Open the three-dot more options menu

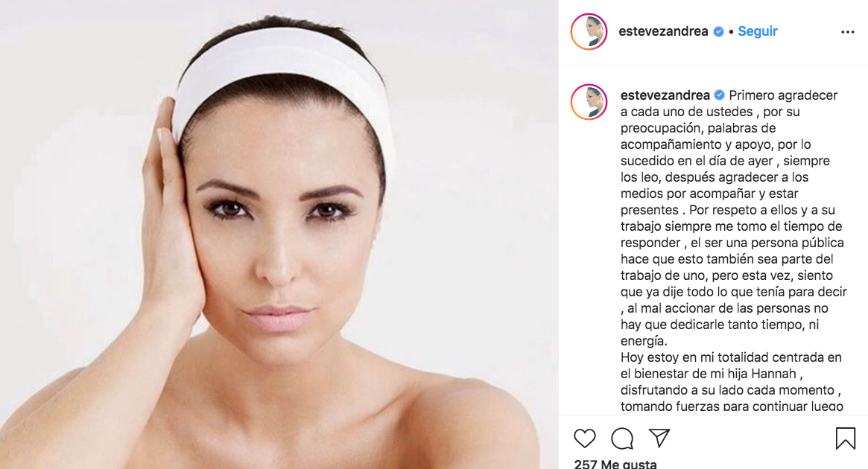[848, 32]
